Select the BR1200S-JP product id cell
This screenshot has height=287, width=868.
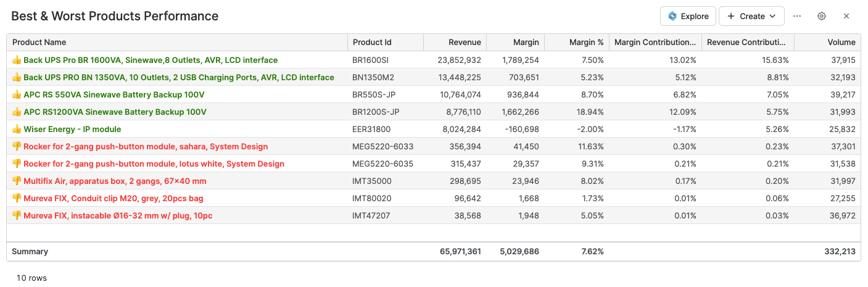(x=376, y=112)
